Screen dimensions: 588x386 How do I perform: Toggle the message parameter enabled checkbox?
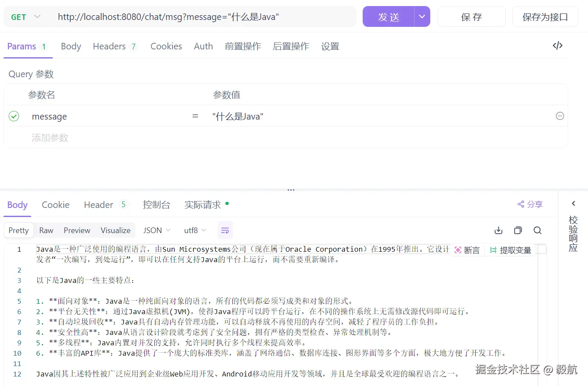[x=13, y=116]
